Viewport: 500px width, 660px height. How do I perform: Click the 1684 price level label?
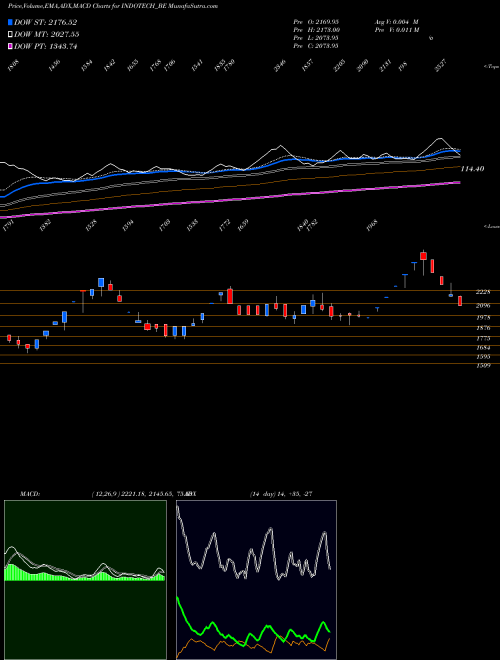[483, 348]
